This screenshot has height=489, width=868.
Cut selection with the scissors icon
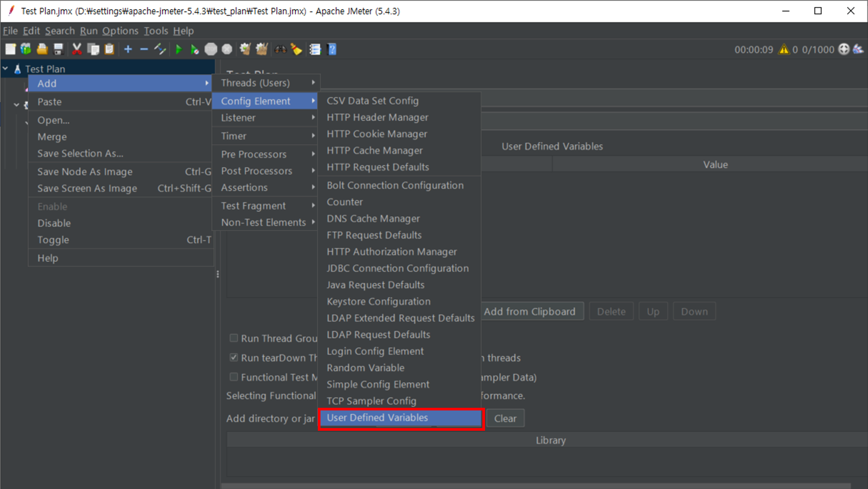click(x=77, y=49)
